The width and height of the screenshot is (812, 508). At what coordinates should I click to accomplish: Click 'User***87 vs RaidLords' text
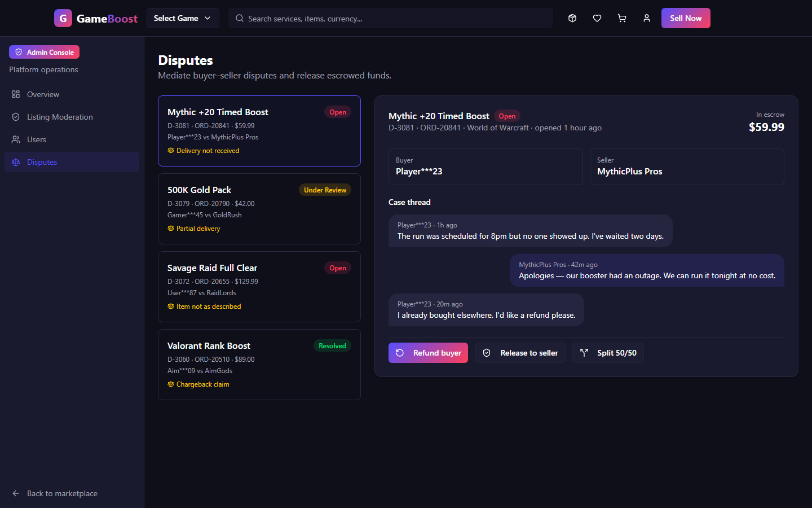pos(202,293)
